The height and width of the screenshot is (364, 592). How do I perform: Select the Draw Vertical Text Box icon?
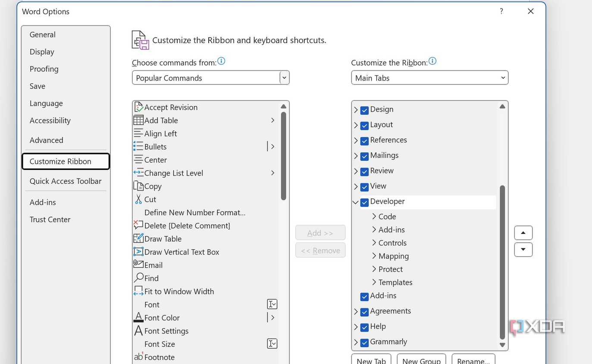(138, 251)
